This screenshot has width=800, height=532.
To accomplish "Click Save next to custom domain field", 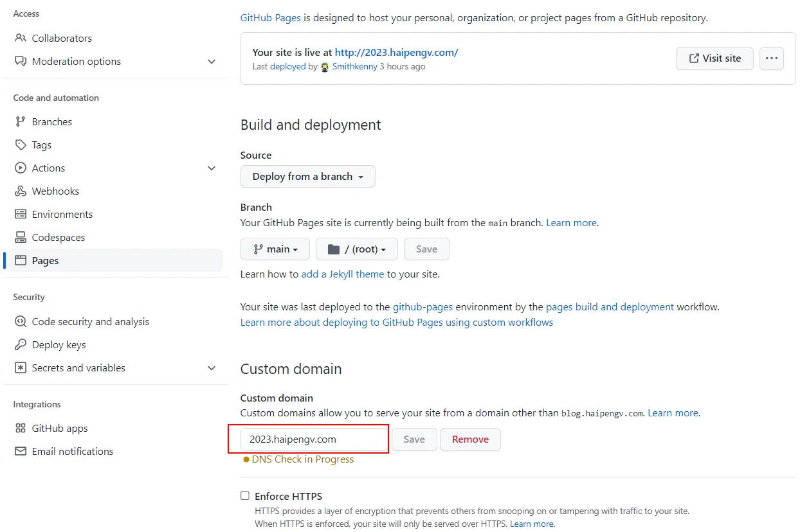I will pos(414,439).
